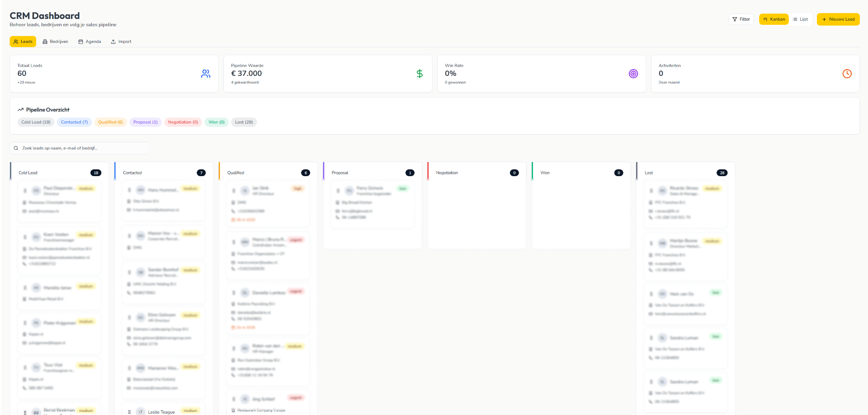Viewport: 868px width, 415px height.
Task: Select the Contacted (7) chip
Action: (75, 122)
